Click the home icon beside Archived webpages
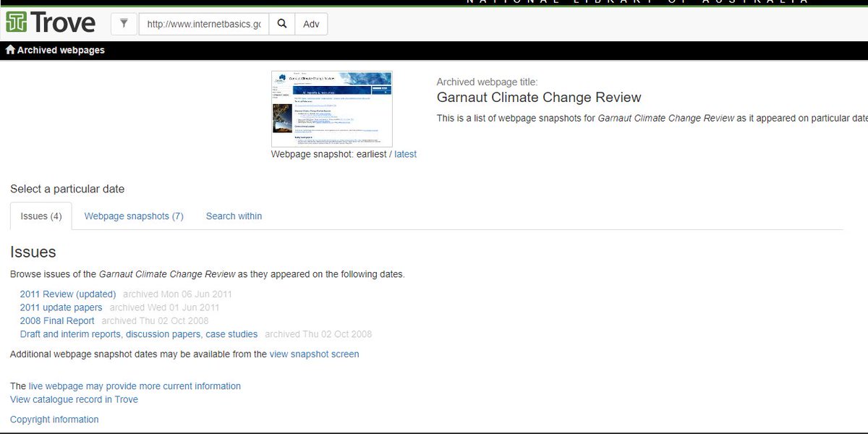Image resolution: width=868 pixels, height=434 pixels. (x=10, y=50)
